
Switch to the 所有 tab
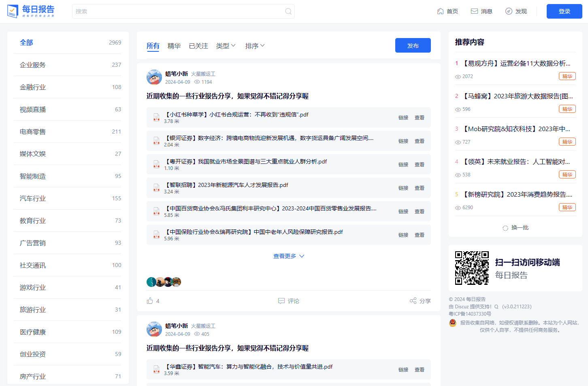click(153, 46)
